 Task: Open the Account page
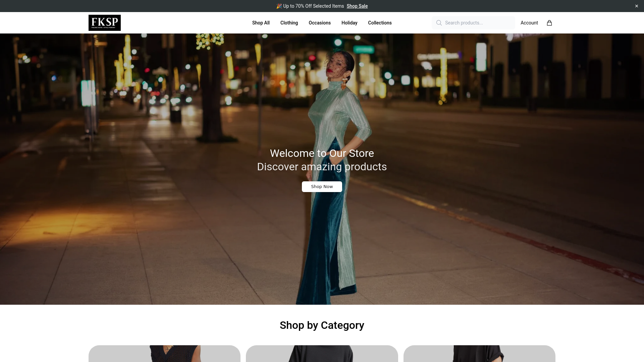529,23
